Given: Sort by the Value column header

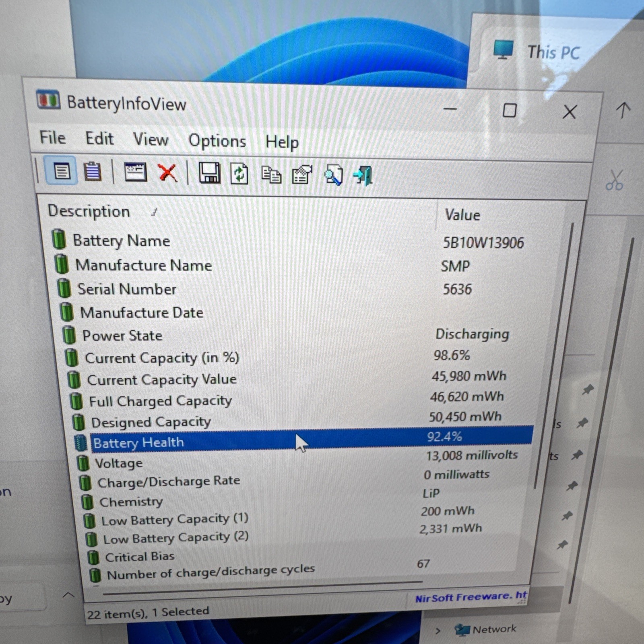Looking at the screenshot, I should (x=503, y=215).
